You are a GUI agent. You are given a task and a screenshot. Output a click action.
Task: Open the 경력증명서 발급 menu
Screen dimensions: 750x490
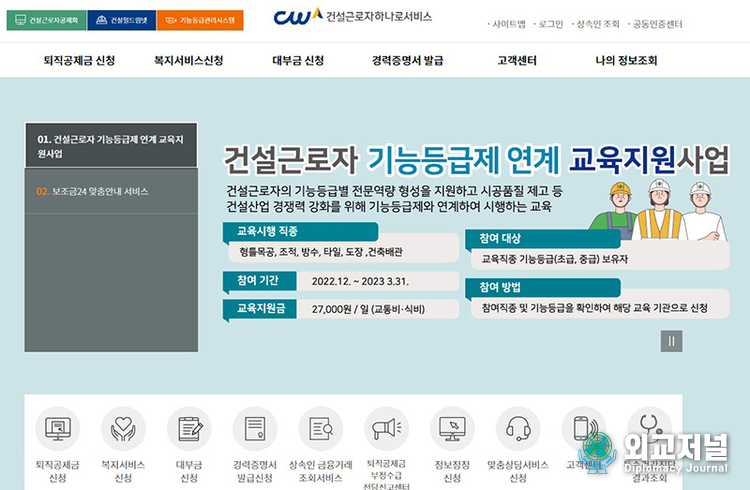[408, 60]
